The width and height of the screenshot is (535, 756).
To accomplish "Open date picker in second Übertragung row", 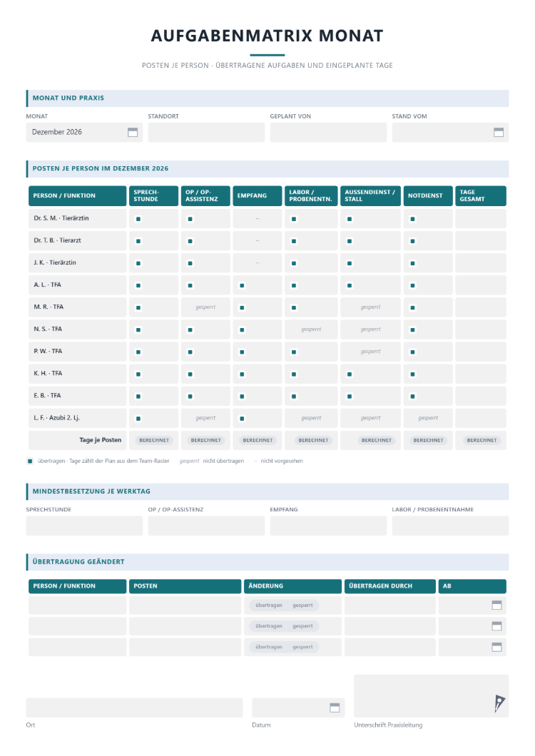I will (496, 625).
